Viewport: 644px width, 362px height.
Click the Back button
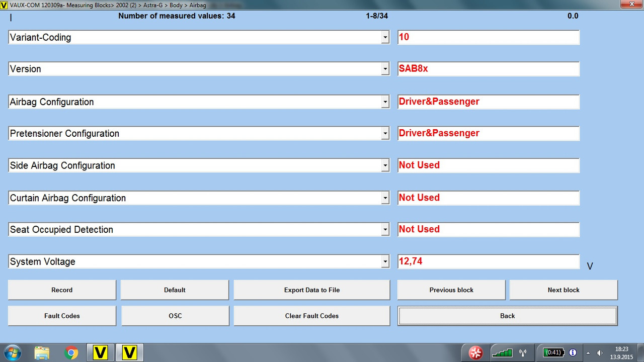508,316
